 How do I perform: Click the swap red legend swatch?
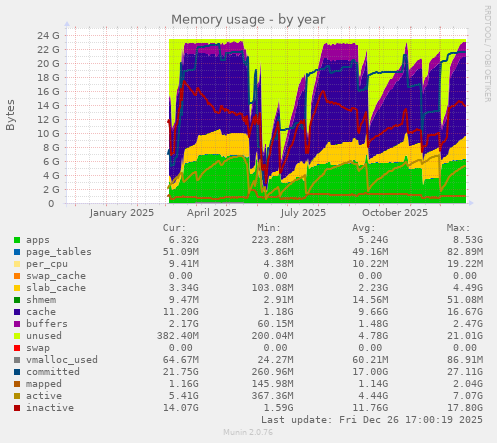[17, 348]
